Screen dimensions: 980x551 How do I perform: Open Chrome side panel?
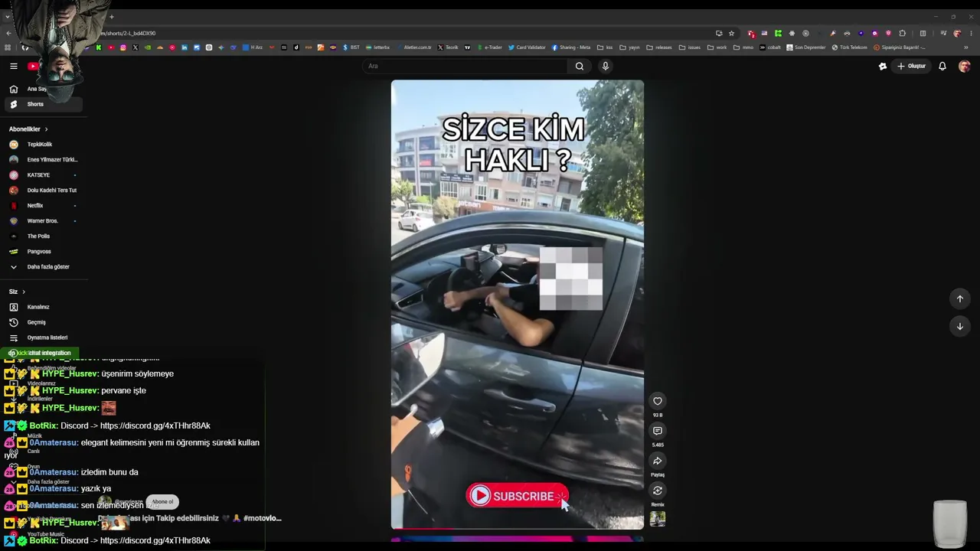923,34
